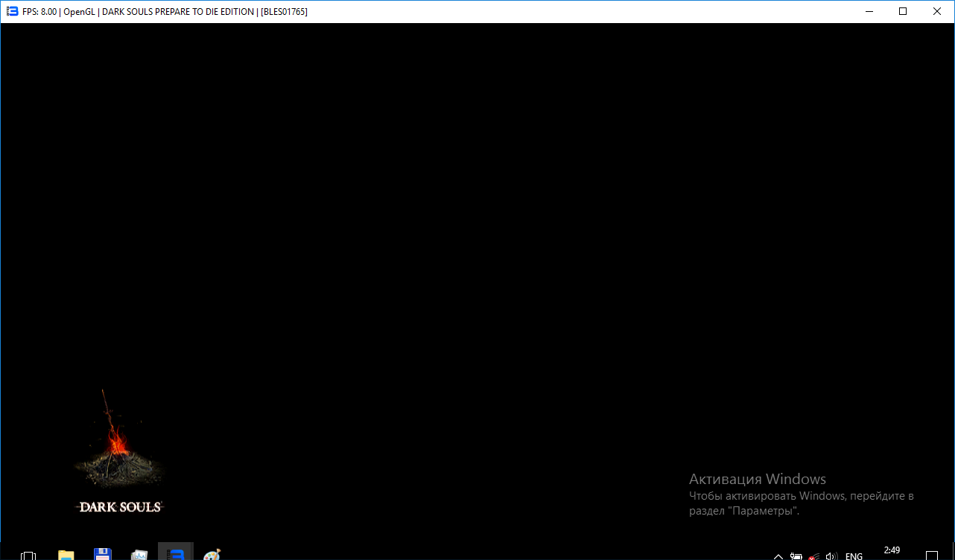
Task: Maximize the Dark Souls emulator window
Action: pos(903,11)
